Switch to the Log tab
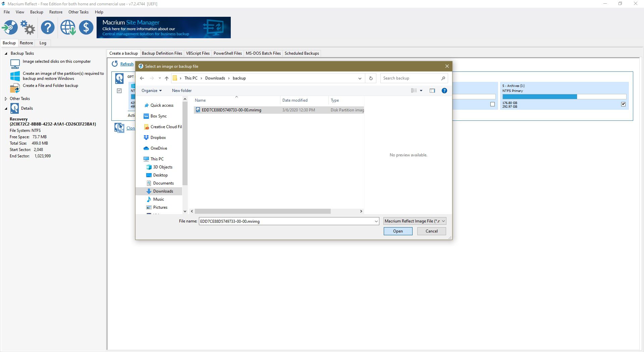The height and width of the screenshot is (352, 644). point(43,43)
